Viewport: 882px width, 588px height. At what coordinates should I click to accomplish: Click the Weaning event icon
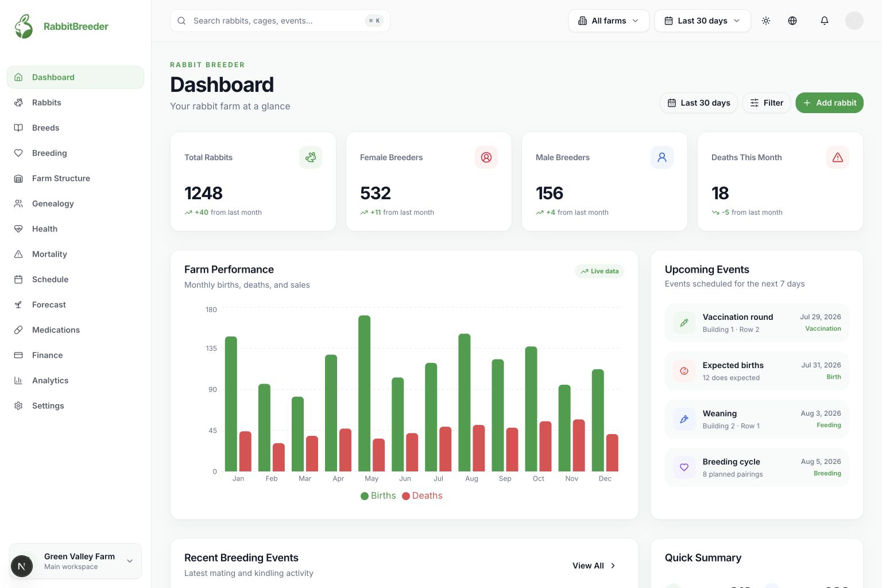[x=684, y=419]
